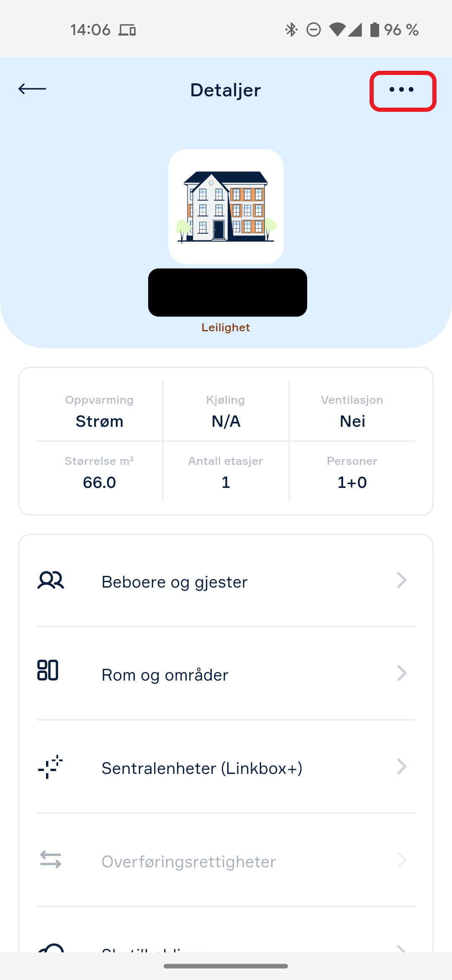Open Beboere og gjester menu item
This screenshot has height=980, width=452.
226,581
